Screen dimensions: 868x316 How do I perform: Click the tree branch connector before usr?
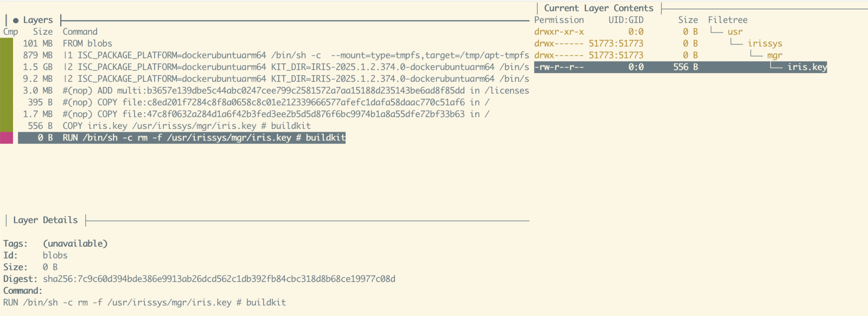click(717, 31)
